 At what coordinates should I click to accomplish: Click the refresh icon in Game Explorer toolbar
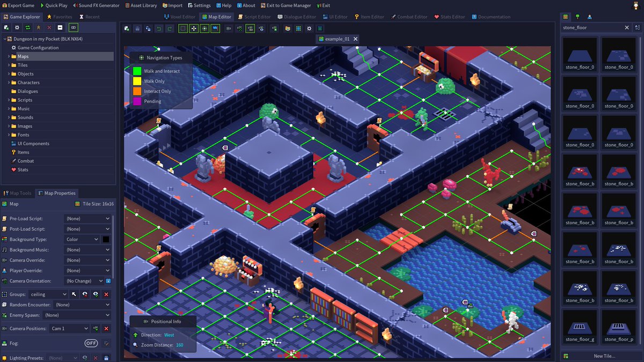click(x=28, y=27)
